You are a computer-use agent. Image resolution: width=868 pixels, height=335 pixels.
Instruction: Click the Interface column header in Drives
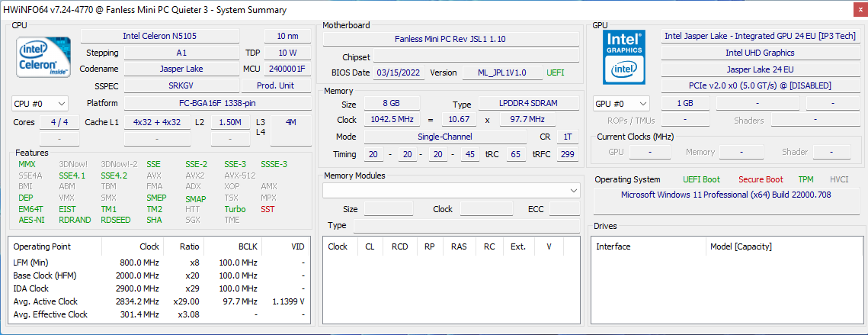point(649,246)
